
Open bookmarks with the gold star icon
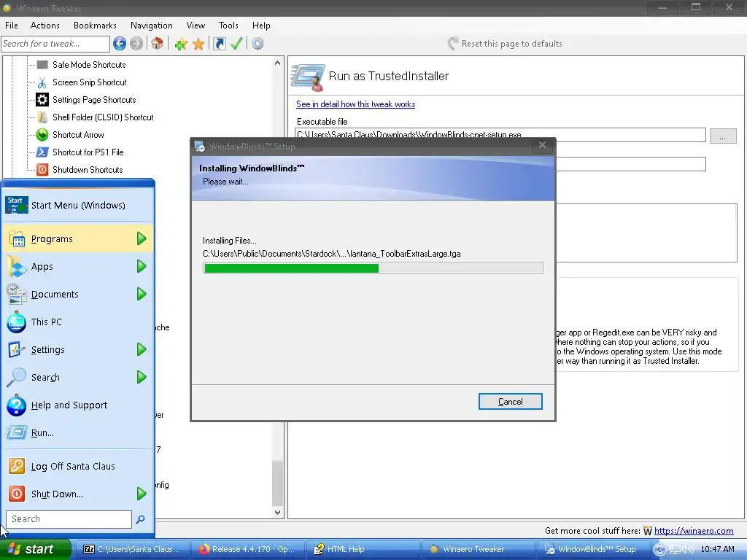click(198, 44)
